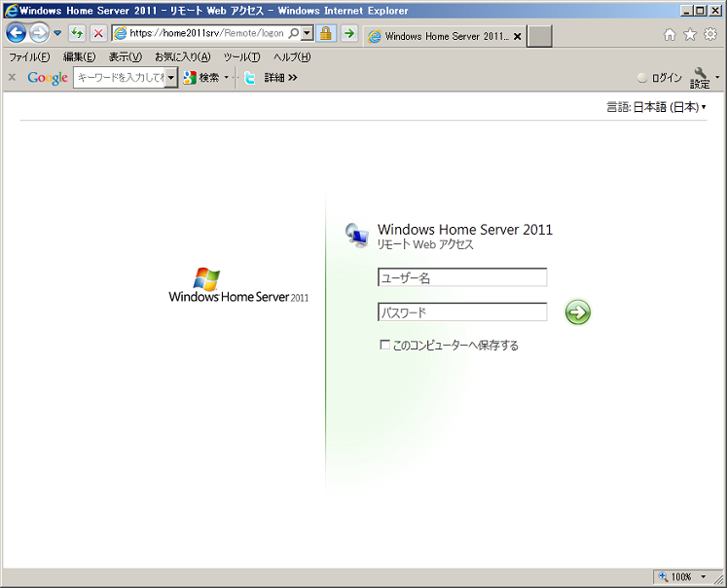Enable the このコンピューターへ保存する checkbox
This screenshot has height=588, width=727.
[385, 345]
